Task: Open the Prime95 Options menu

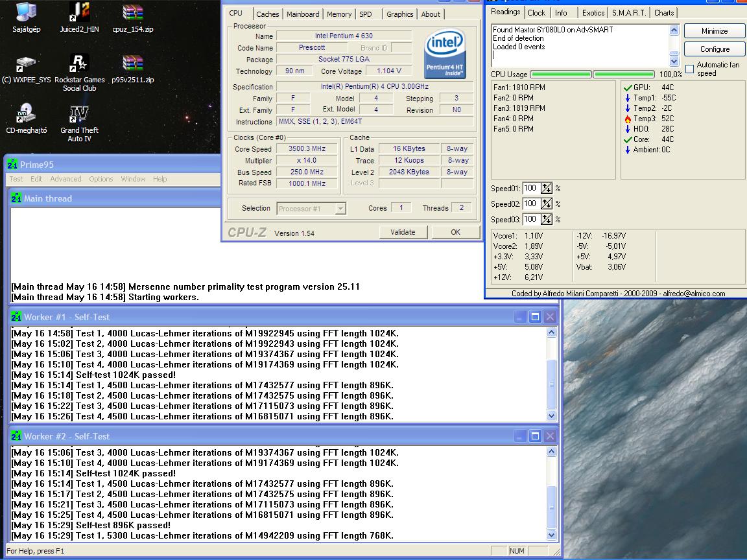Action: point(101,179)
